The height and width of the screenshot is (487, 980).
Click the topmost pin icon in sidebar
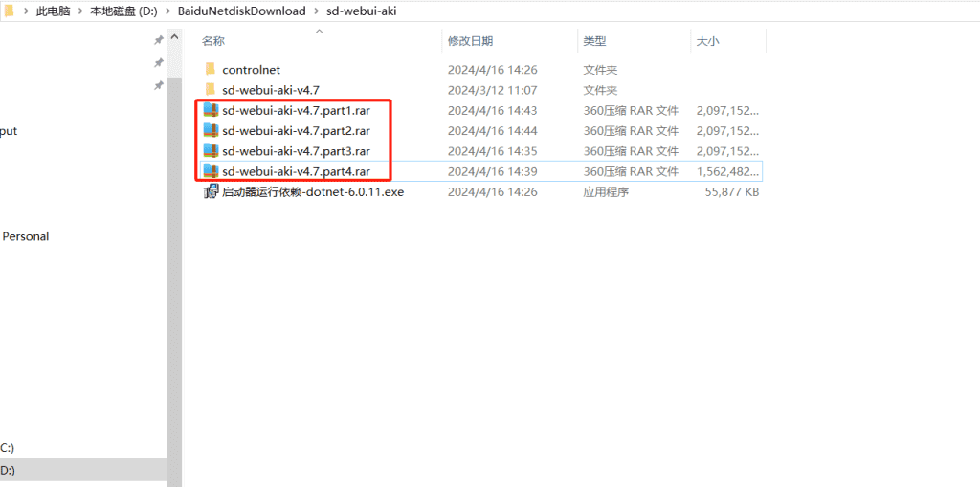158,40
